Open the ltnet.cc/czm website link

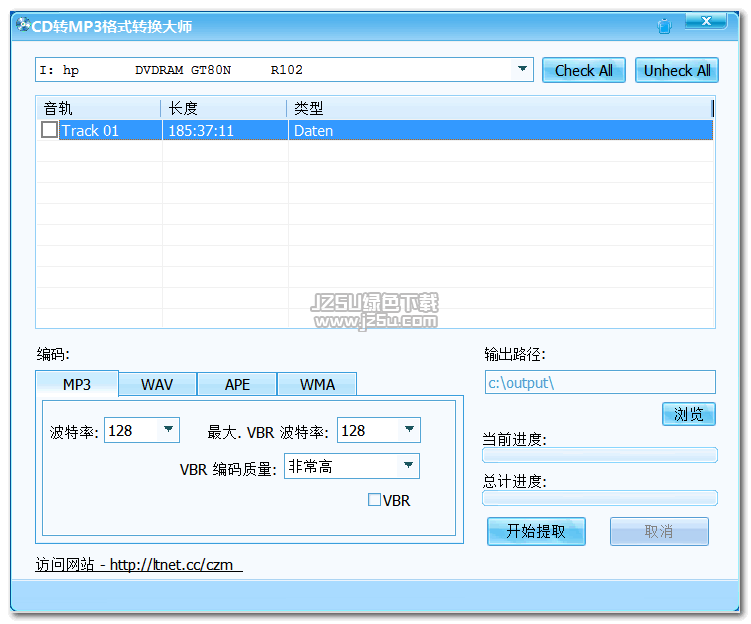click(139, 565)
